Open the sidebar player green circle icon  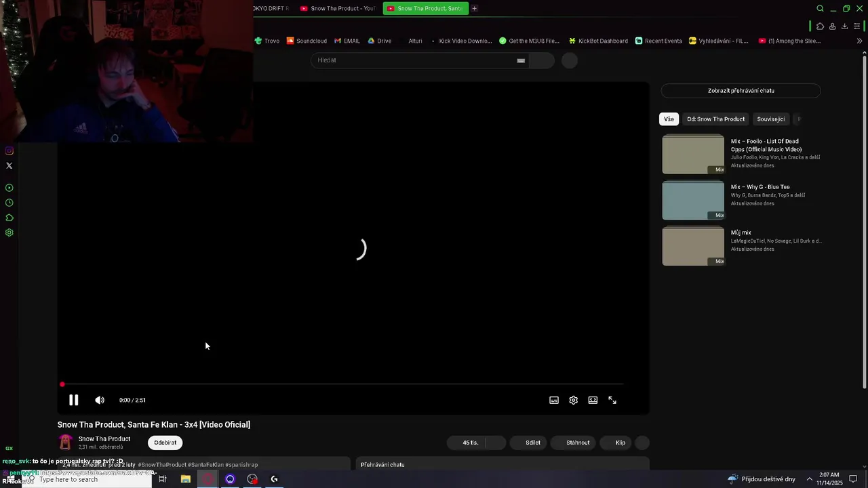[x=9, y=188]
